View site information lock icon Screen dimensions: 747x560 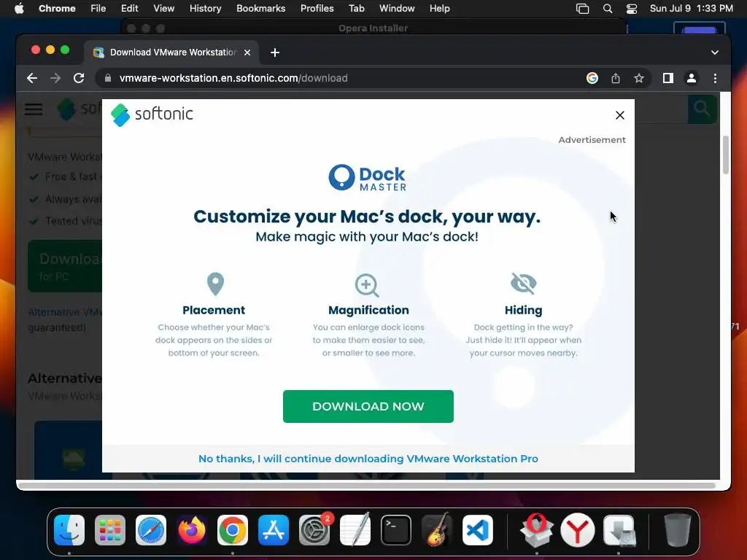coord(108,78)
